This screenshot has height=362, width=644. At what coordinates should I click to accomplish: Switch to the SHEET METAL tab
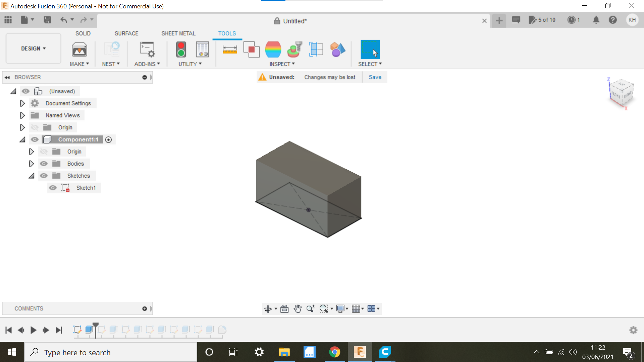[178, 33]
